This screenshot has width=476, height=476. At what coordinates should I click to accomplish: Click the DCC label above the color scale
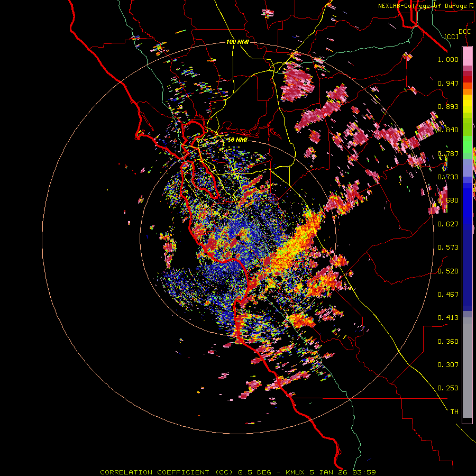point(464,32)
